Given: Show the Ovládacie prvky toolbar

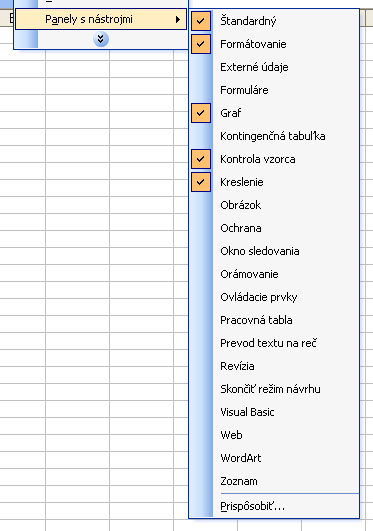Looking at the screenshot, I should pyautogui.click(x=274, y=297).
